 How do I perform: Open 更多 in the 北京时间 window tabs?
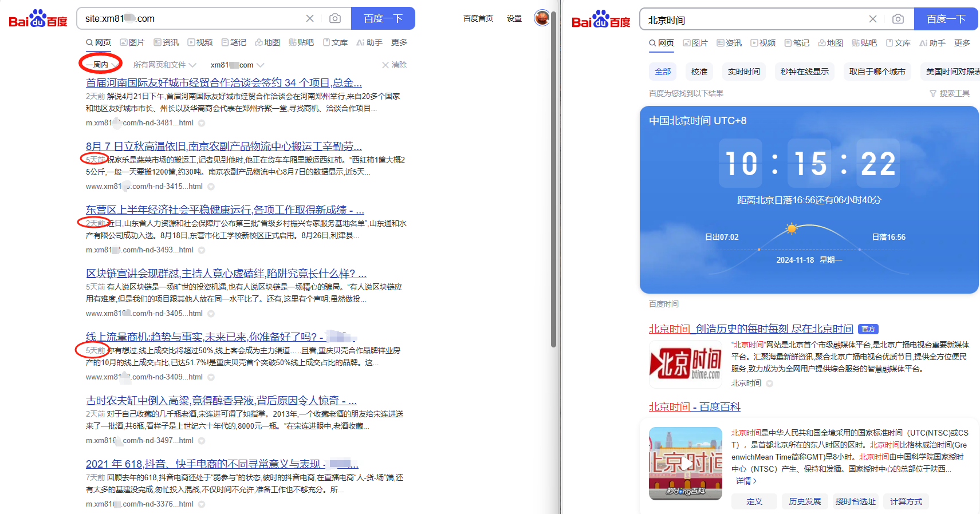(962, 43)
